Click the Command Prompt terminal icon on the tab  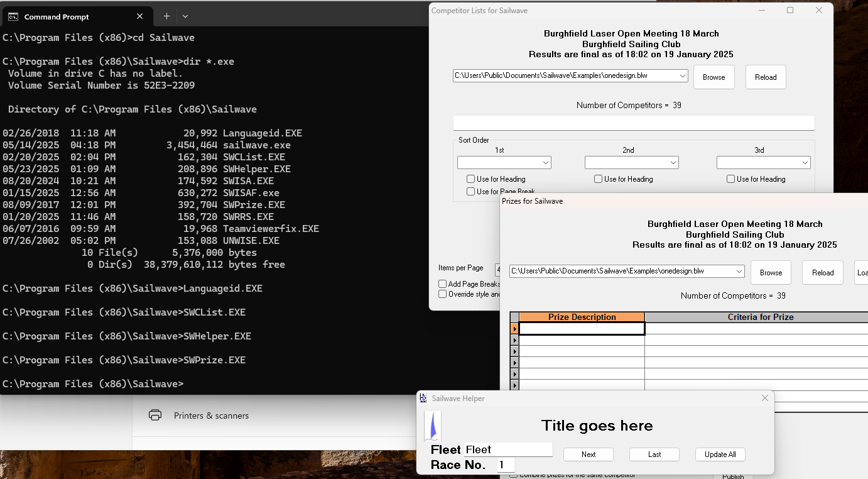pos(13,16)
